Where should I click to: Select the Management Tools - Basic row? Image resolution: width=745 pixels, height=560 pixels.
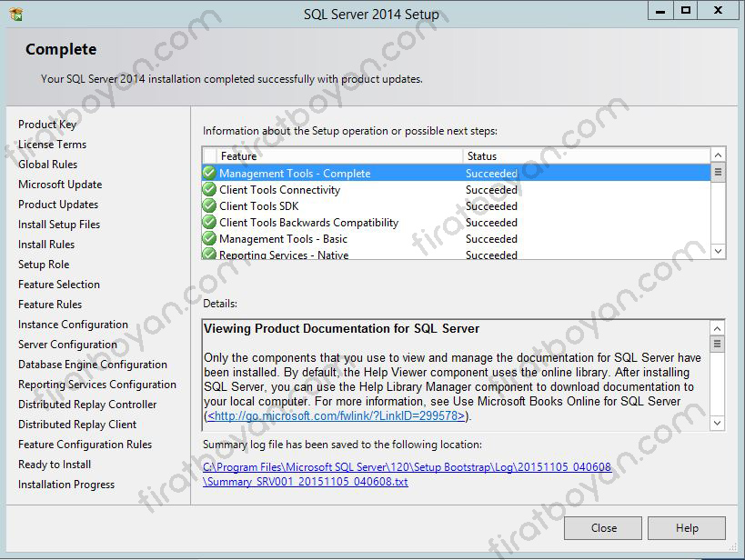pos(456,238)
